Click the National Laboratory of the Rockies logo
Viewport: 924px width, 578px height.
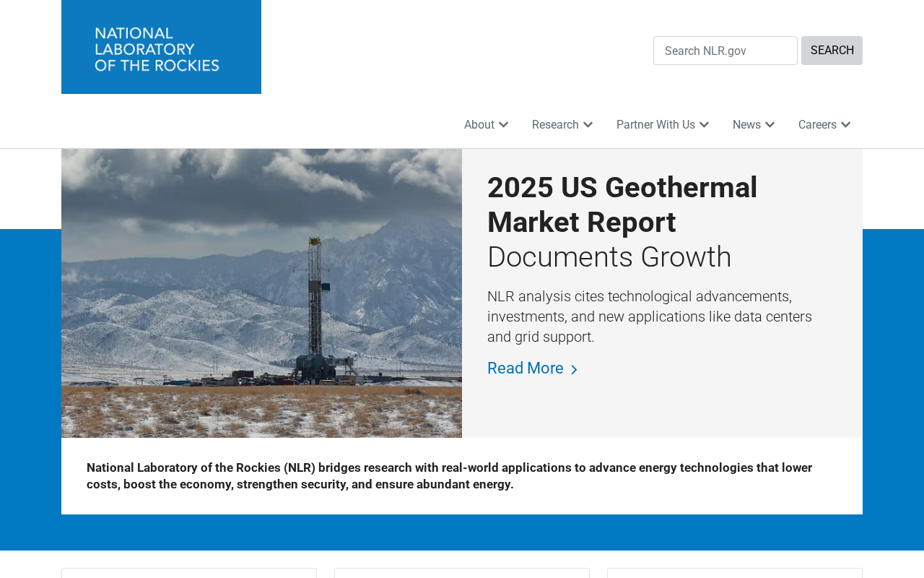coord(161,47)
